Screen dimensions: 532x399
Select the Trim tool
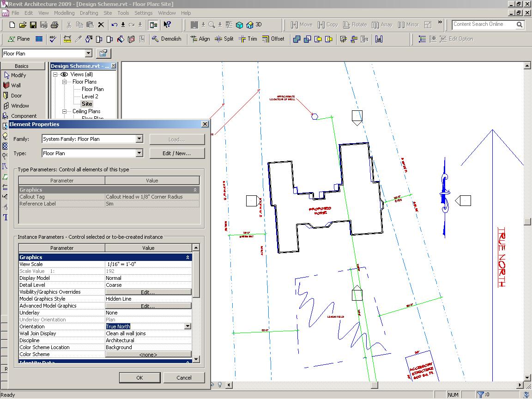pos(248,39)
